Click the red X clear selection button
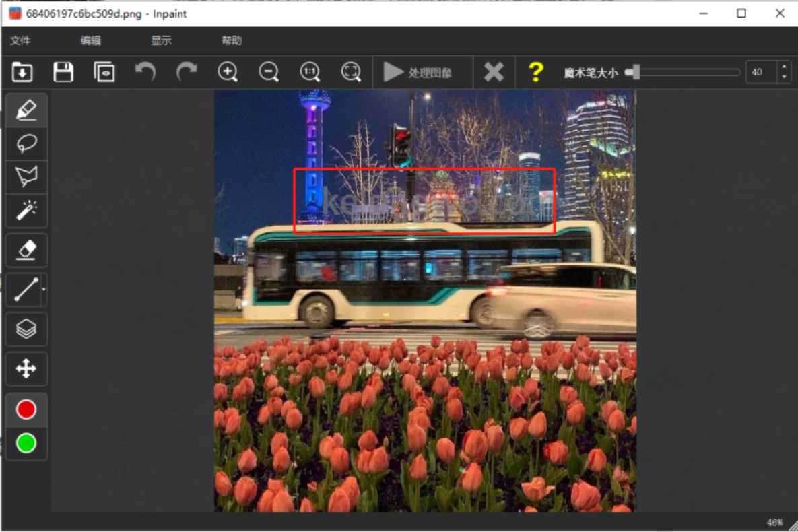 point(494,71)
